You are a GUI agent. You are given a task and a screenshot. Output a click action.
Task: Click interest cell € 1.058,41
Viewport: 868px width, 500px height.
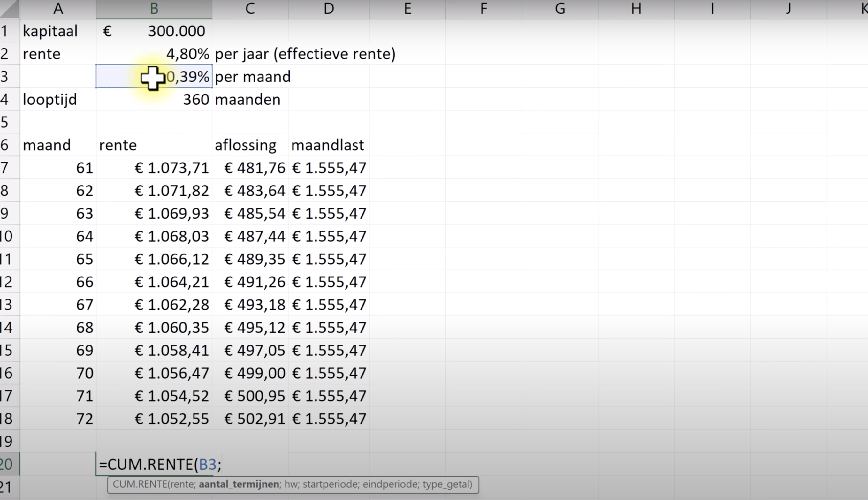154,350
